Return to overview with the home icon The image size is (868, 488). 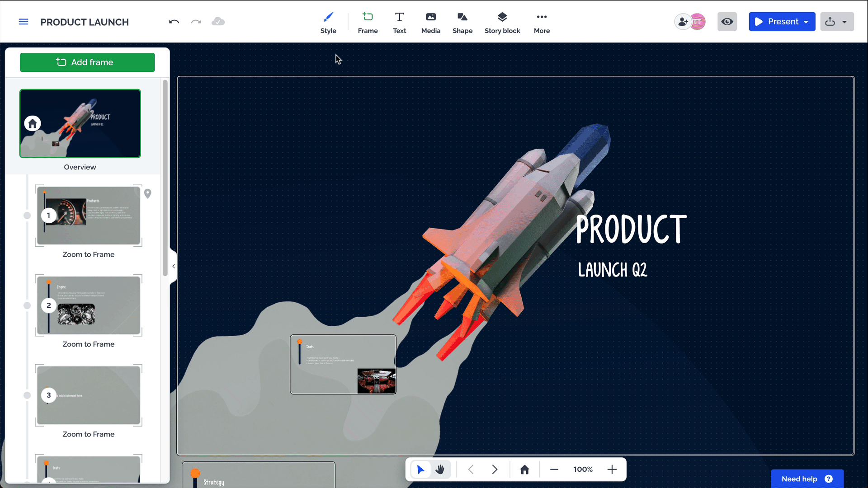524,469
